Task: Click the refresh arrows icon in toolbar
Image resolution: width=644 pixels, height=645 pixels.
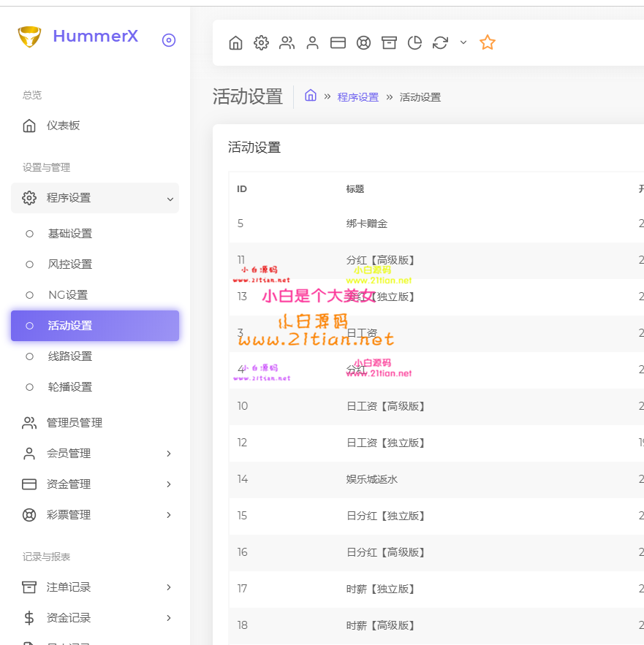Action: coord(440,43)
